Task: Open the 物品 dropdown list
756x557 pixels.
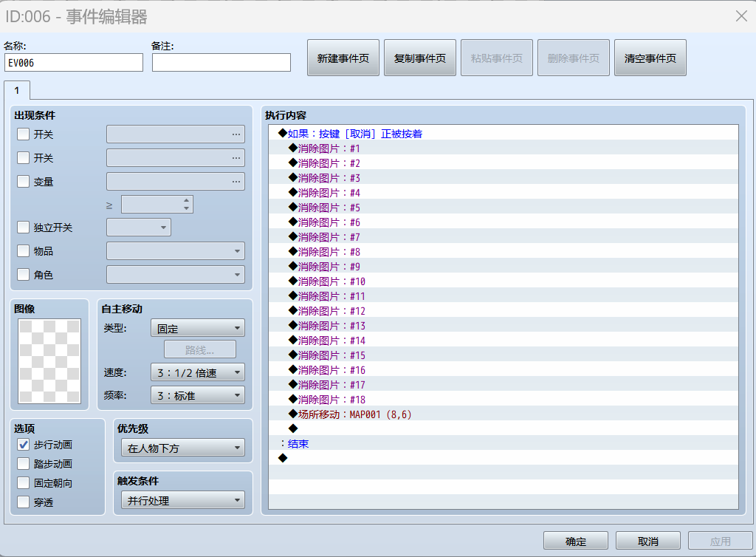Action: click(x=176, y=250)
